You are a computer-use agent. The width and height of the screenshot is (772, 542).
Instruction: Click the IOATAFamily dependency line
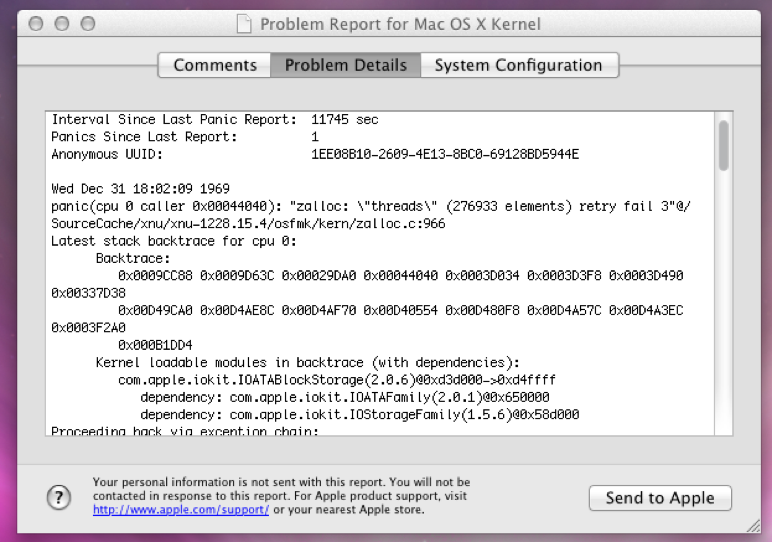point(345,397)
